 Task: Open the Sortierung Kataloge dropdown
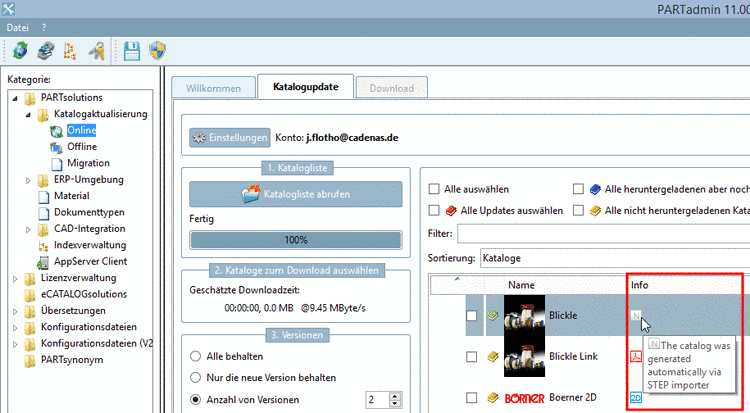click(x=615, y=258)
